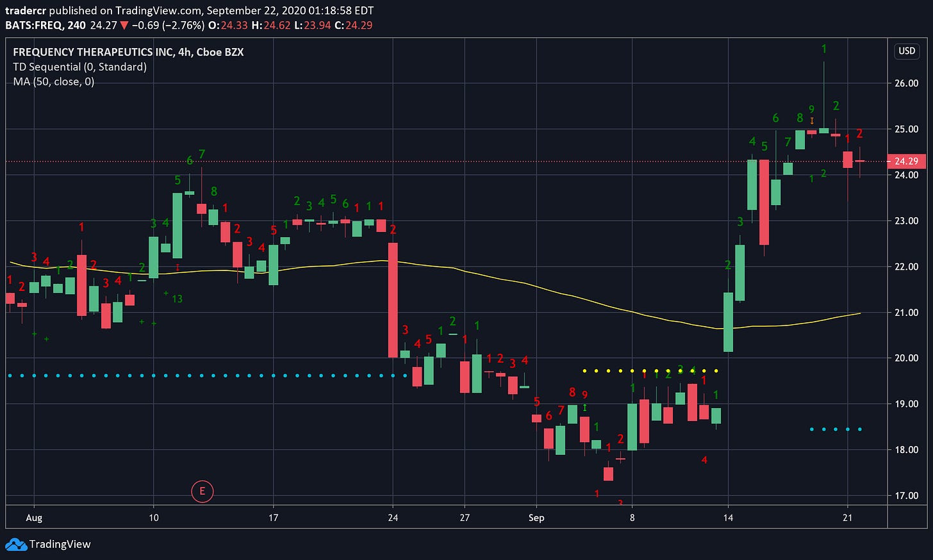Click the C:24.29 close value in header
Viewport: 933px width, 560px height.
pos(354,26)
